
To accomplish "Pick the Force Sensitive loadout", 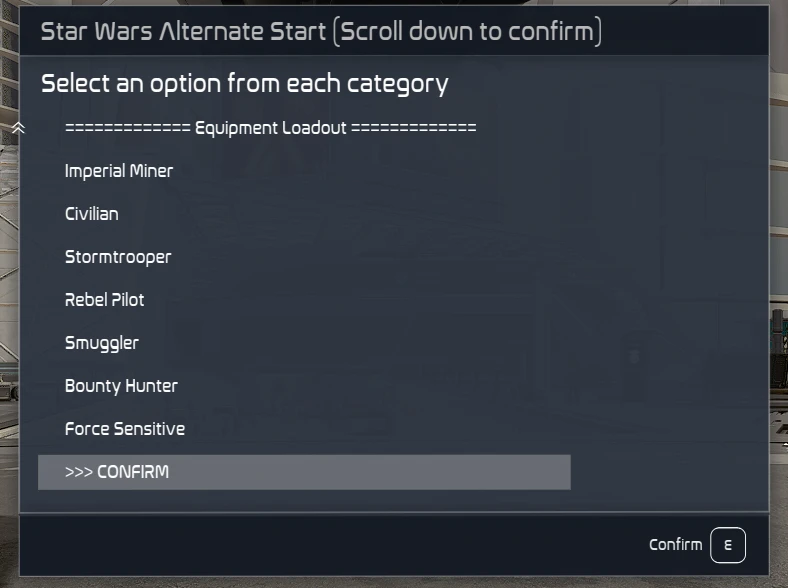I will (125, 429).
